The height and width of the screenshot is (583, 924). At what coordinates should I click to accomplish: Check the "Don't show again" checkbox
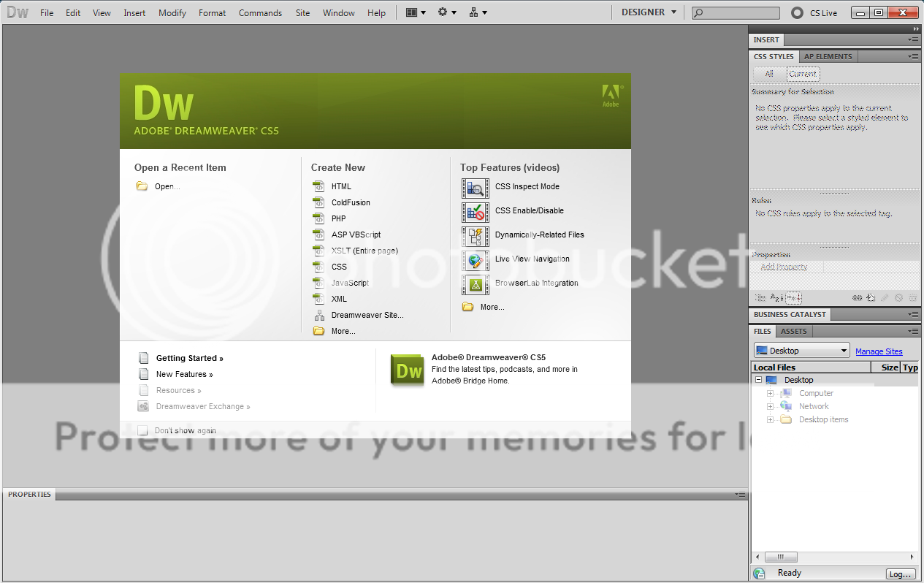pos(142,430)
